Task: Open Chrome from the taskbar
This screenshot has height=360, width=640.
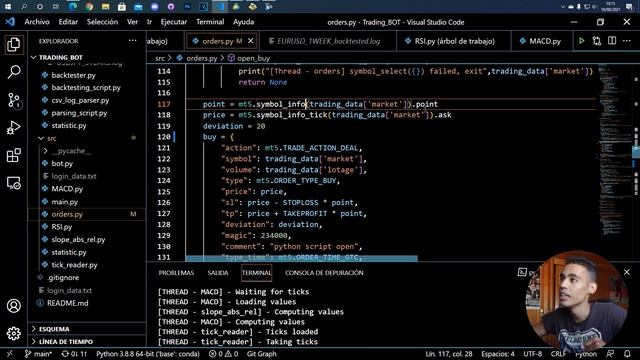Action: pos(89,6)
